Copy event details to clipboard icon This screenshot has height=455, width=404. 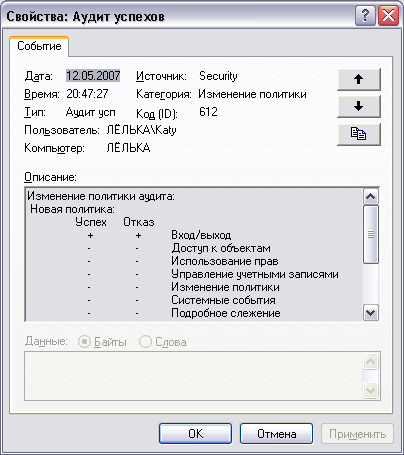tap(359, 134)
